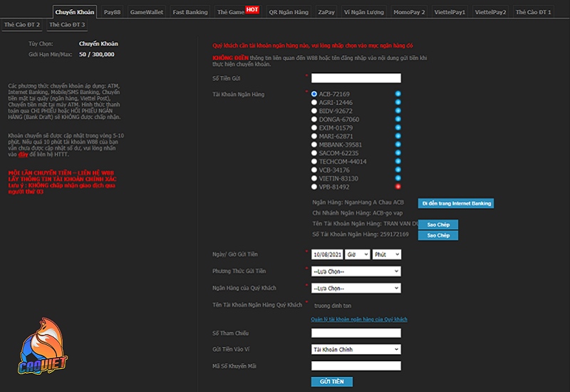Open the Phút minute dropdown
The height and width of the screenshot is (392, 570).
point(387,254)
